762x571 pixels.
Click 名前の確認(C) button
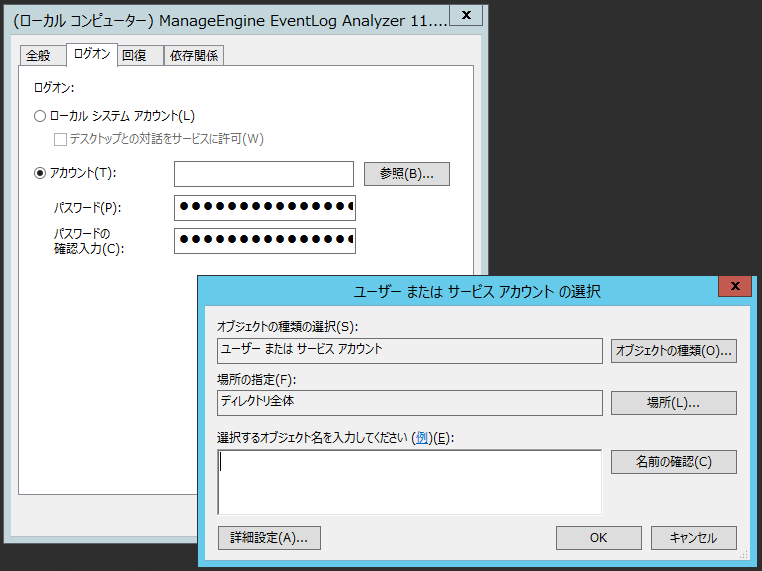pyautogui.click(x=674, y=462)
